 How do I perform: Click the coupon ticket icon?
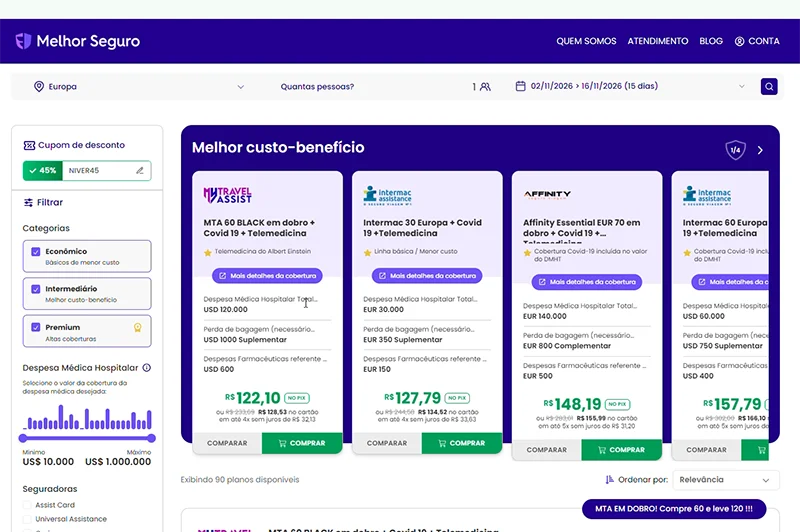(x=29, y=145)
